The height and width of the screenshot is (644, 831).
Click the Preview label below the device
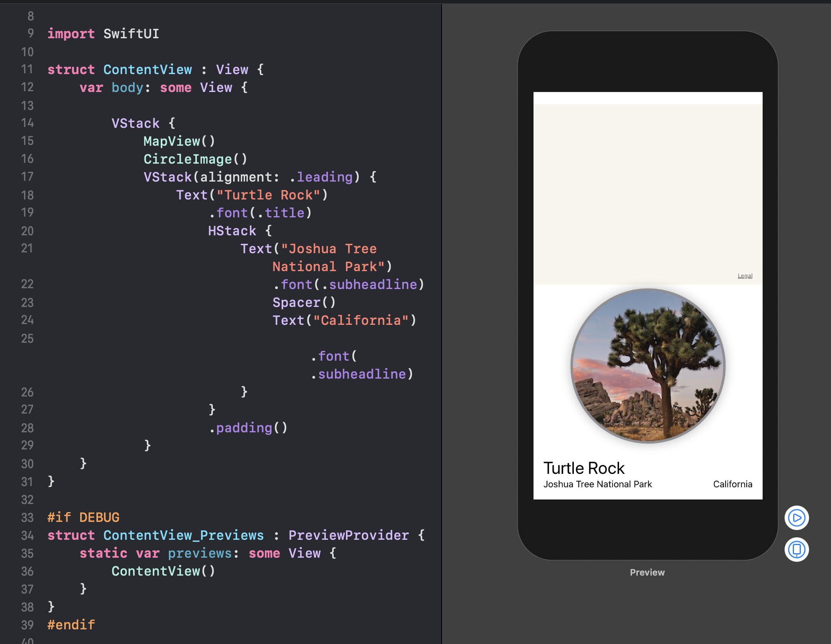point(647,572)
